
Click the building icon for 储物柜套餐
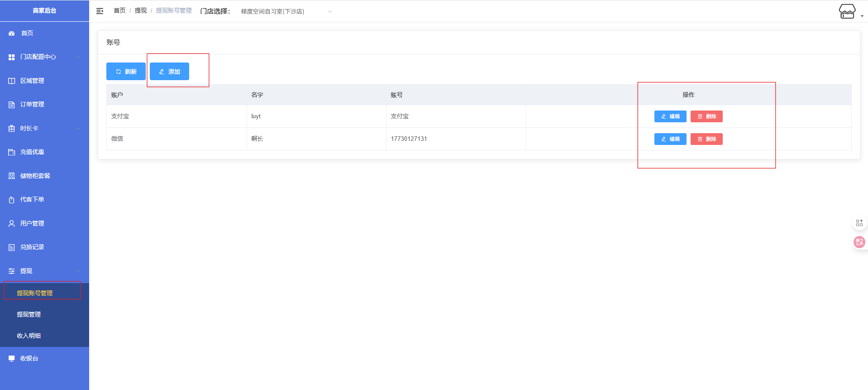pyautogui.click(x=12, y=176)
